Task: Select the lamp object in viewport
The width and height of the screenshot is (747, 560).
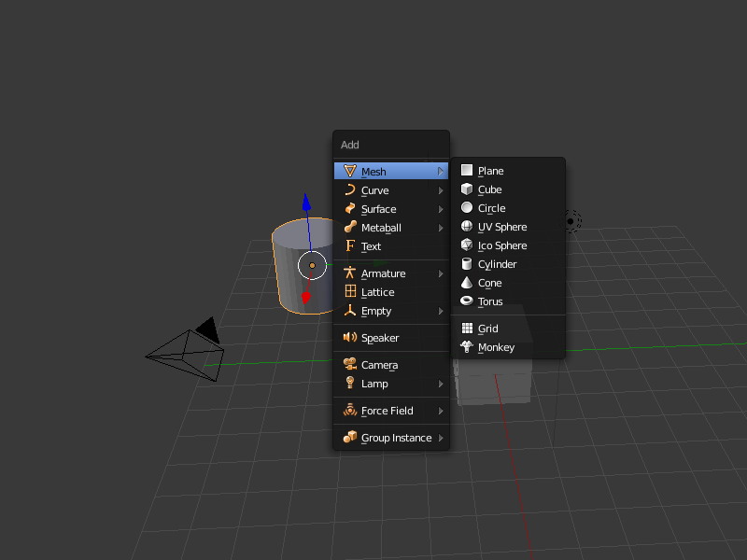Action: pyautogui.click(x=571, y=221)
